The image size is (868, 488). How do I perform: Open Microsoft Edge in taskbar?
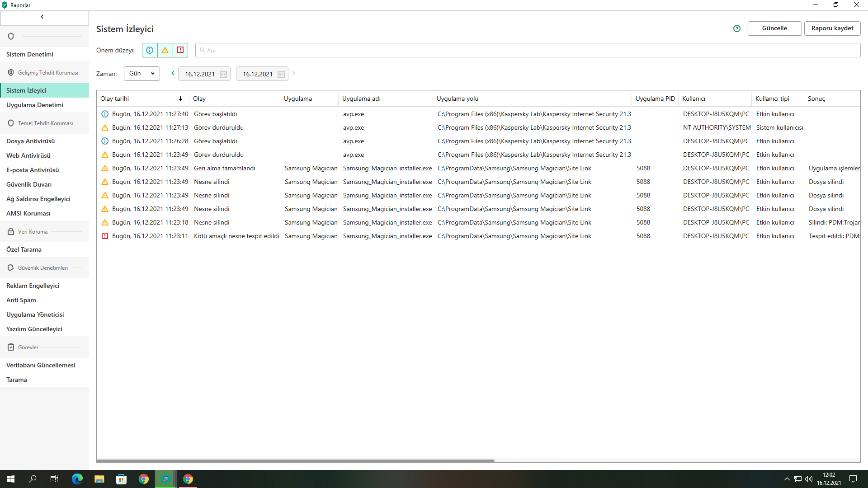pyautogui.click(x=77, y=479)
